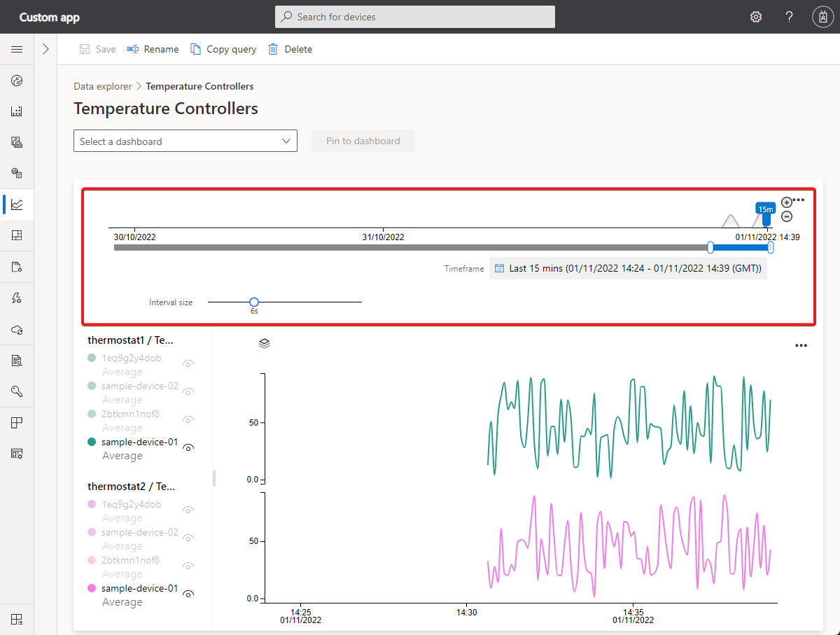Expand the side panel with chevron arrow
The width and height of the screenshot is (840, 635).
coord(45,49)
